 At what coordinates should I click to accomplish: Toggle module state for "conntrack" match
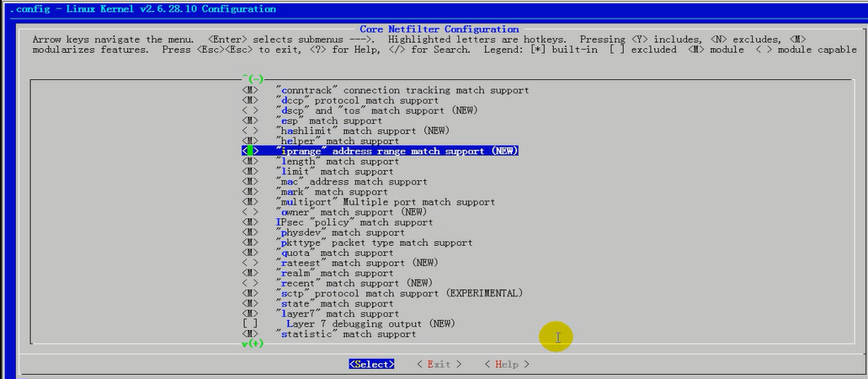click(x=250, y=90)
